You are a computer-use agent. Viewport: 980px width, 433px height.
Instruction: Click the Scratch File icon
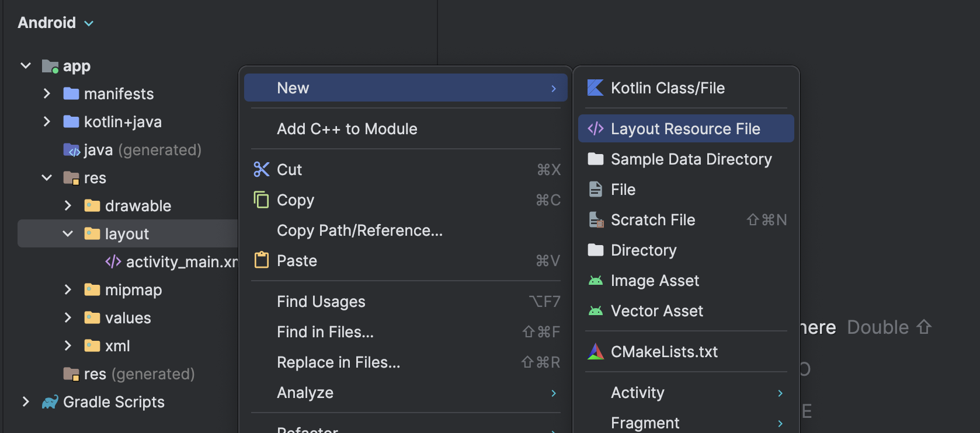coord(596,219)
